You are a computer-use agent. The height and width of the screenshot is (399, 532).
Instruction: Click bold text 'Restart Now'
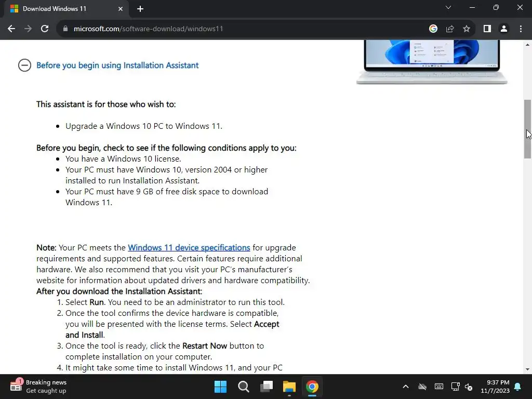(x=205, y=346)
